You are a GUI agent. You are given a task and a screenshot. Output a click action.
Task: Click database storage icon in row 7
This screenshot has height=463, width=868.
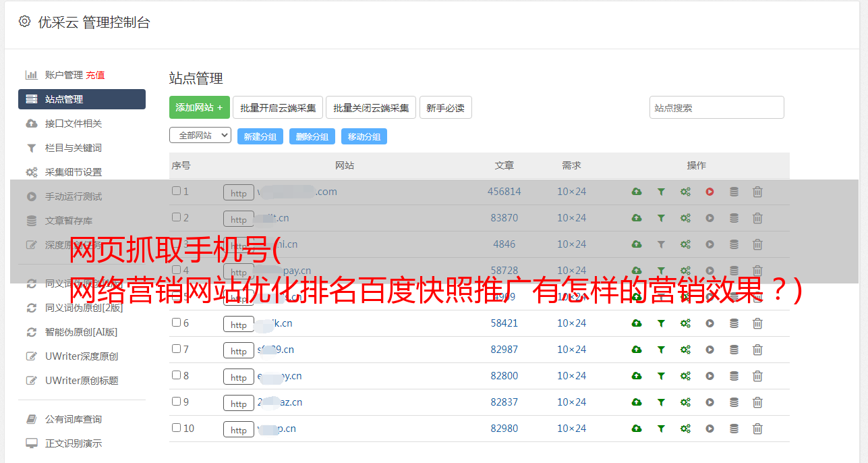(734, 350)
